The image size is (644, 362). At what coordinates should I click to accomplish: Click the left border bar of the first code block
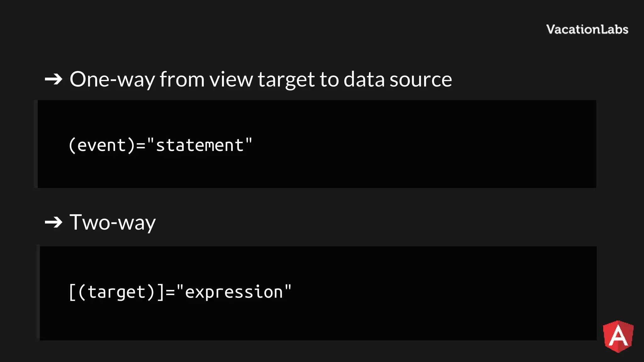[x=36, y=144]
